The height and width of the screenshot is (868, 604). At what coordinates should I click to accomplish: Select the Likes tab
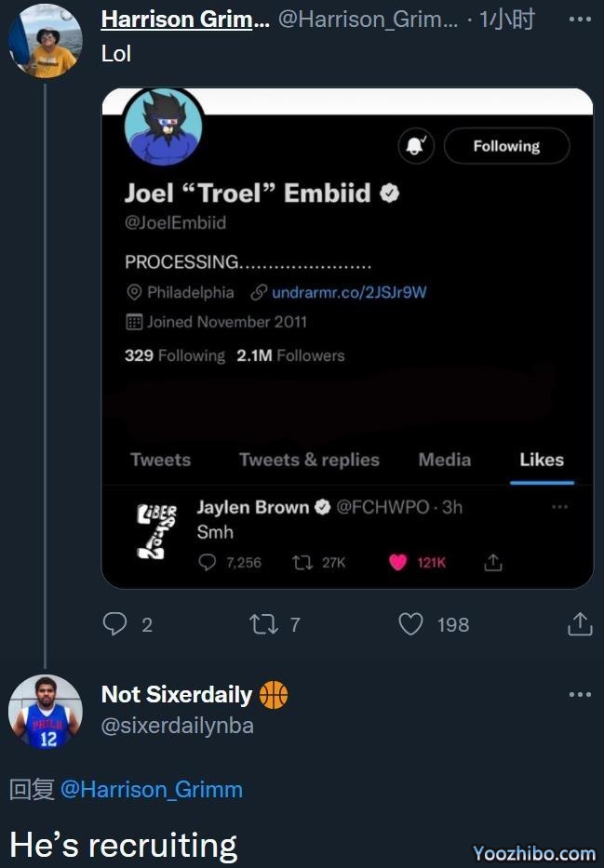tap(542, 460)
